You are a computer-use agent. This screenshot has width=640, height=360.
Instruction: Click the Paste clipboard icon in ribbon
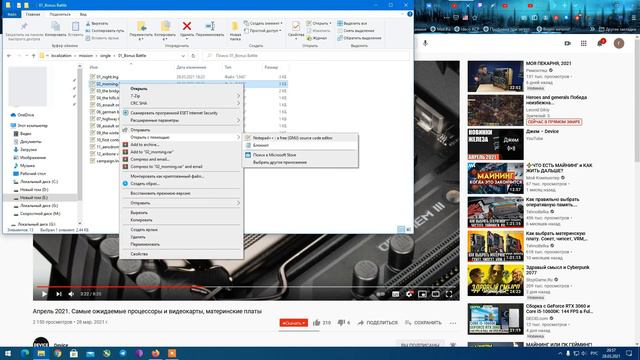pyautogui.click(x=76, y=26)
